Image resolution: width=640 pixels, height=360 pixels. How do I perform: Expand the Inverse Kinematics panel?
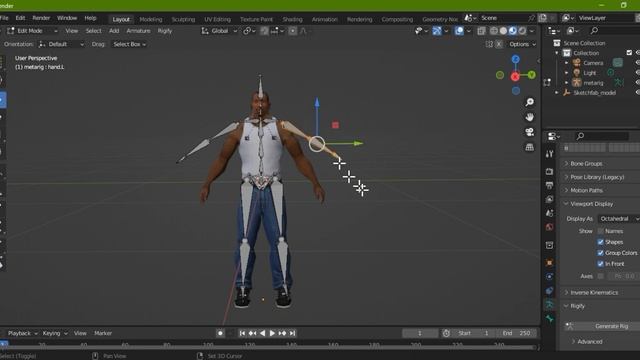coord(594,293)
